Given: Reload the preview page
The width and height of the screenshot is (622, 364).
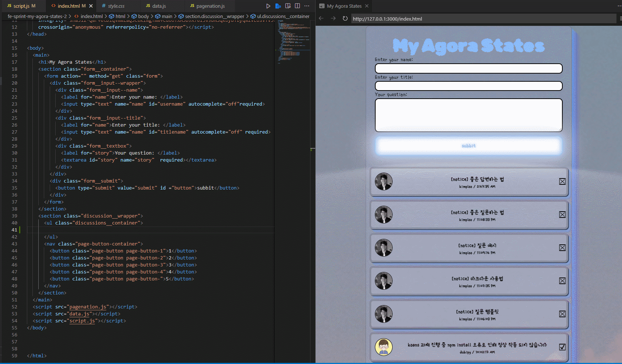Looking at the screenshot, I should tap(345, 18).
